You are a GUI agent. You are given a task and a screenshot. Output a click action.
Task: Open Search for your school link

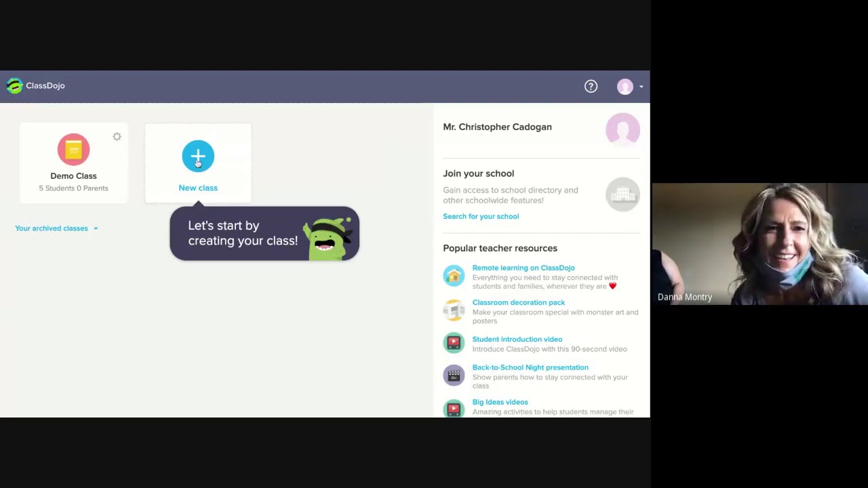click(x=481, y=216)
